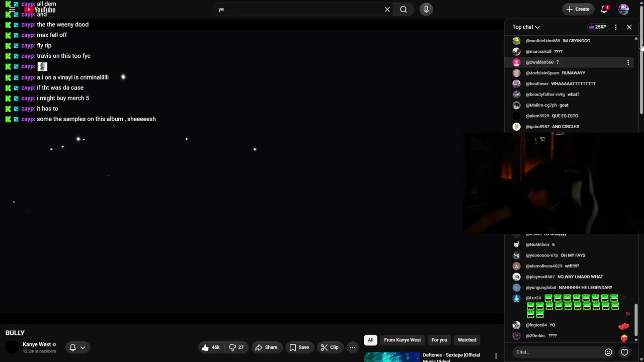Screen dimensions: 644x362
Task: Click chat author @marcsokoll
Action: [538, 51]
